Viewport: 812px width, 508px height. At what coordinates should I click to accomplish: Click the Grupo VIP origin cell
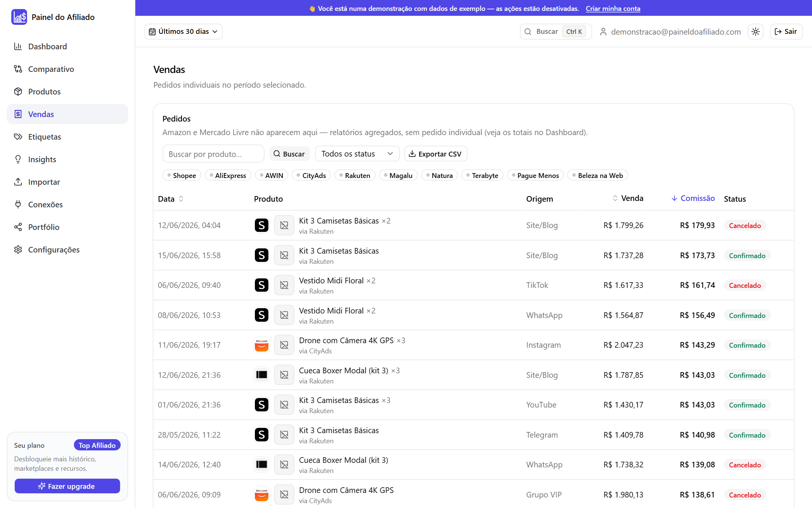click(544, 495)
